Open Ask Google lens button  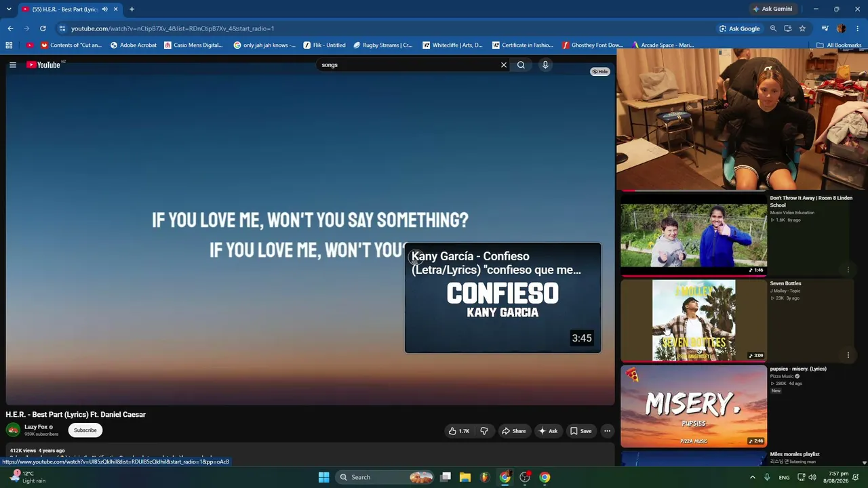(x=740, y=28)
